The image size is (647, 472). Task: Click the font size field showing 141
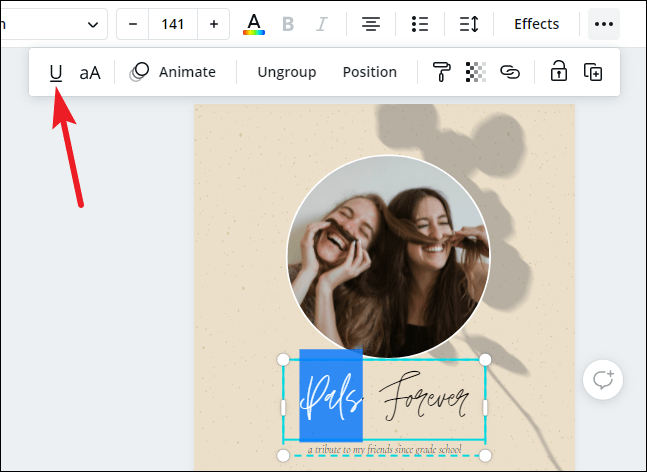click(173, 24)
